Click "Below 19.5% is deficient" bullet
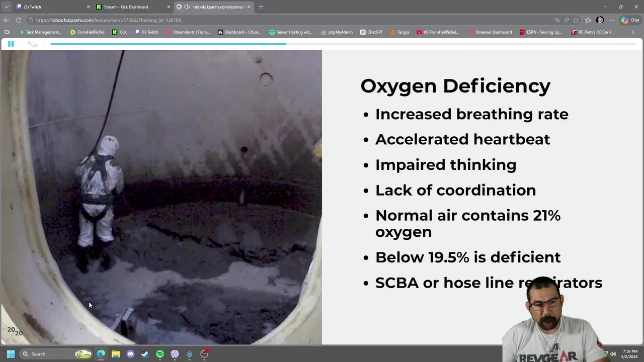 coord(468,257)
